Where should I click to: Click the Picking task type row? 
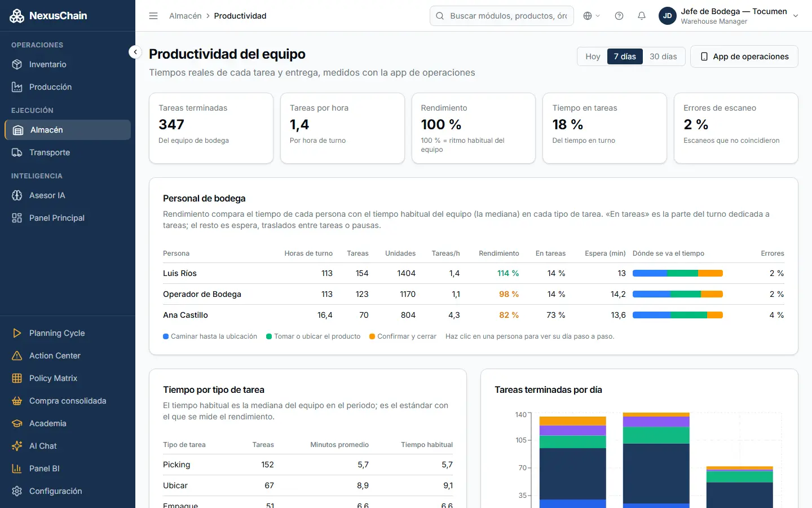308,465
